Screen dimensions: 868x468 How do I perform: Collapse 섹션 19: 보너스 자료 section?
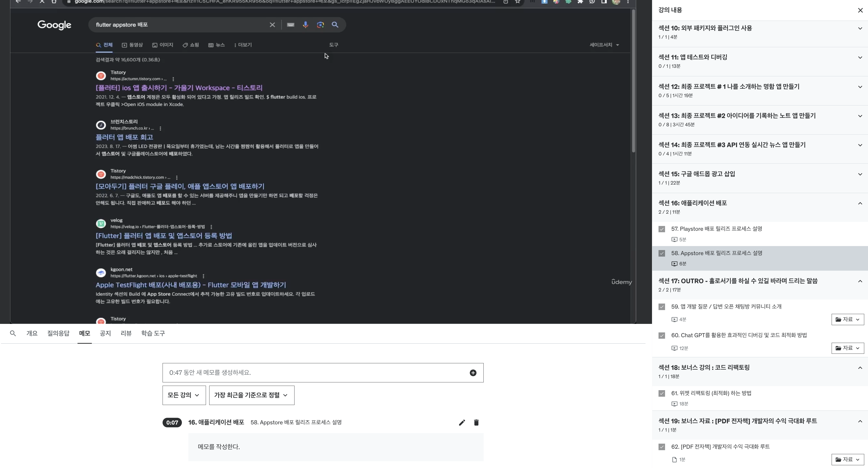click(760, 426)
